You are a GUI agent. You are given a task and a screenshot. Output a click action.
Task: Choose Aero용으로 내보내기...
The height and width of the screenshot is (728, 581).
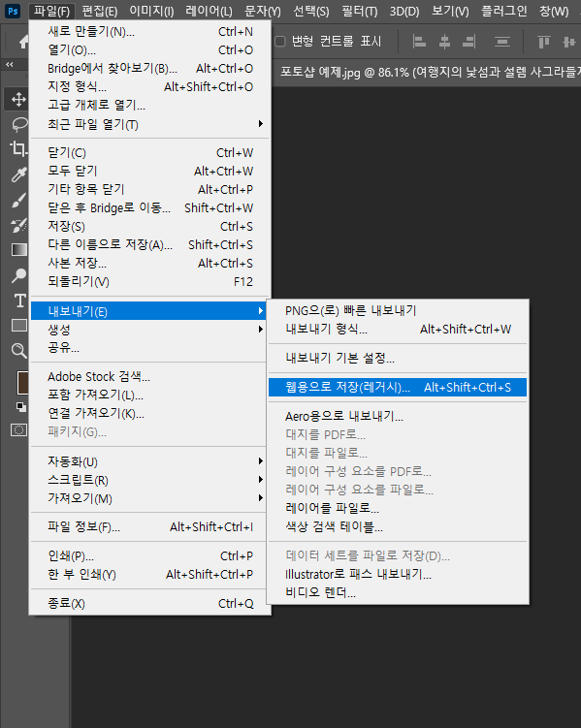(398, 416)
